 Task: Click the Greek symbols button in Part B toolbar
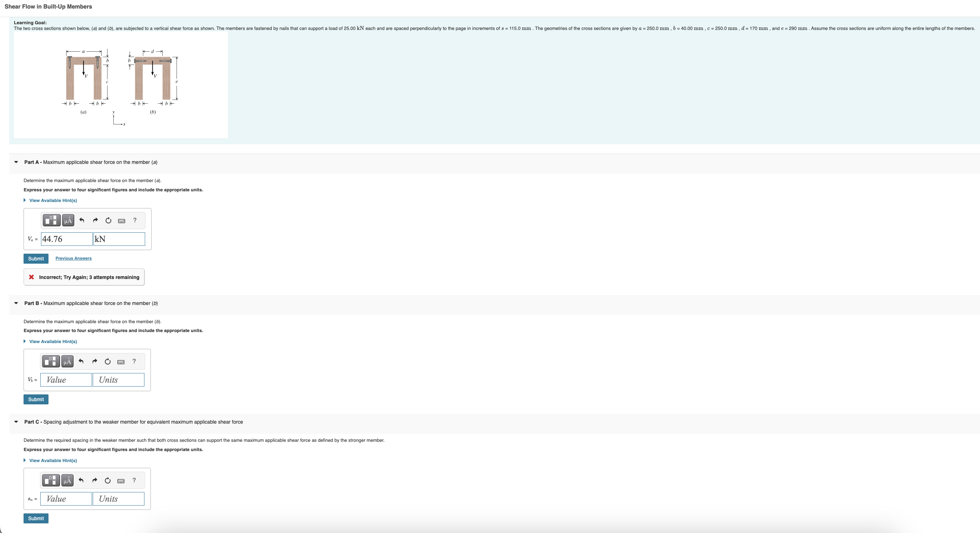[x=67, y=361]
